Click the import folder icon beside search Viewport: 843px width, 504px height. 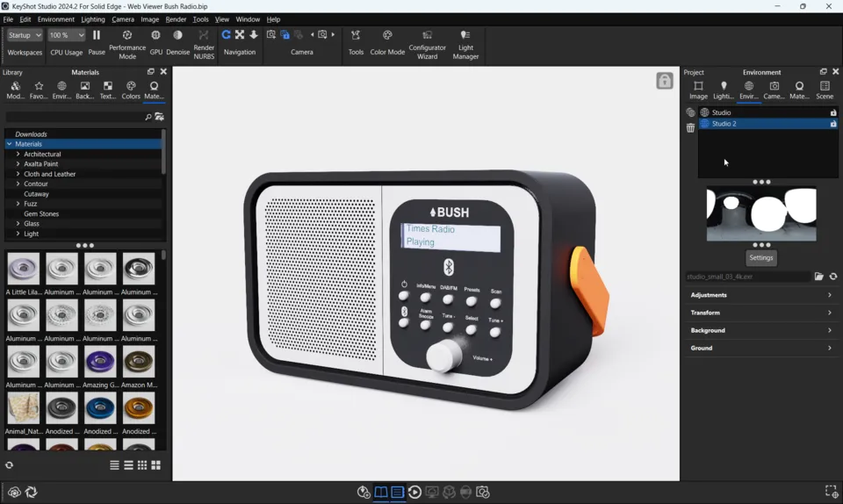click(x=159, y=117)
